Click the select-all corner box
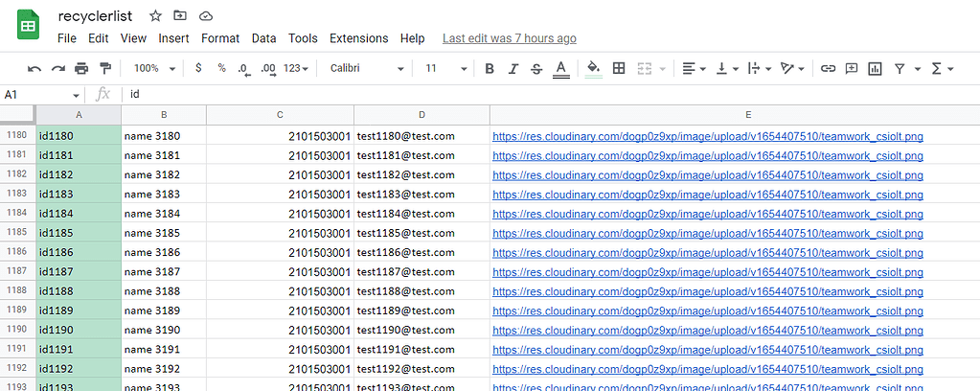 point(17,115)
